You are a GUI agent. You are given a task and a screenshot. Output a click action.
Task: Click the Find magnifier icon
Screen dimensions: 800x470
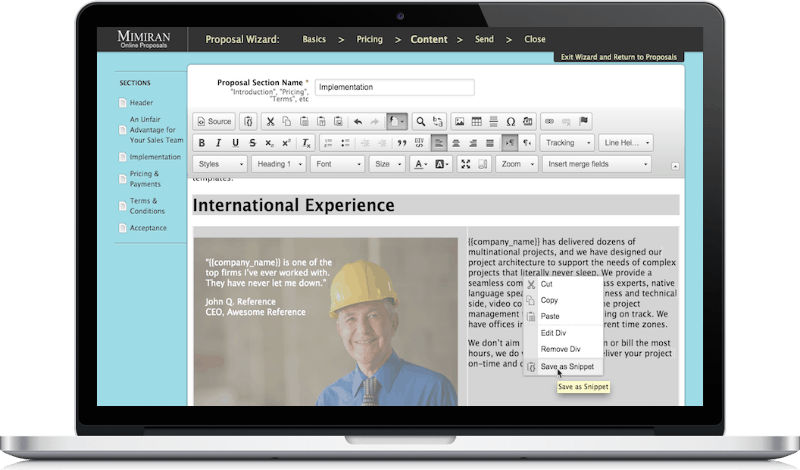[420, 121]
